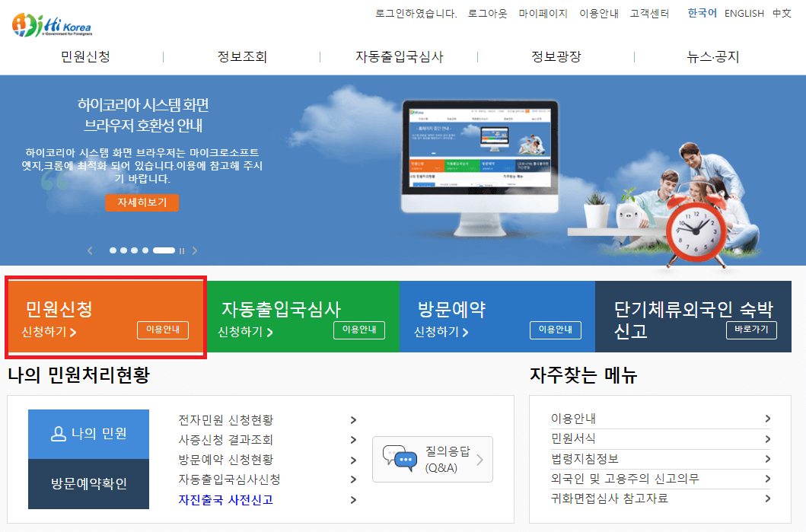Image resolution: width=806 pixels, height=532 pixels.
Task: Advance banner using the right arrow
Action: coord(195,250)
